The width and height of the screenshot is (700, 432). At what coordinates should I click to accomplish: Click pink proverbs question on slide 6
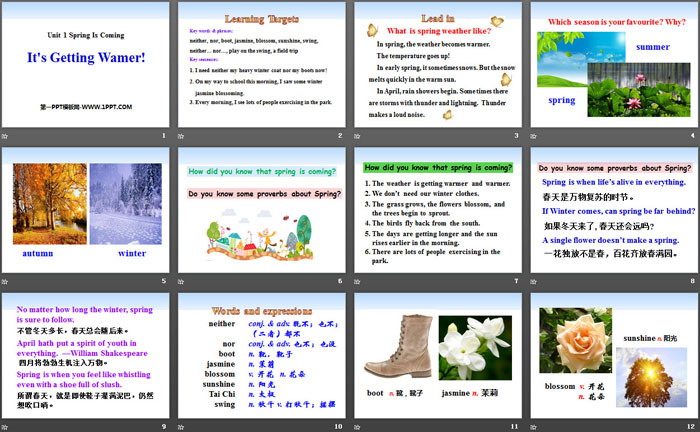point(264,194)
